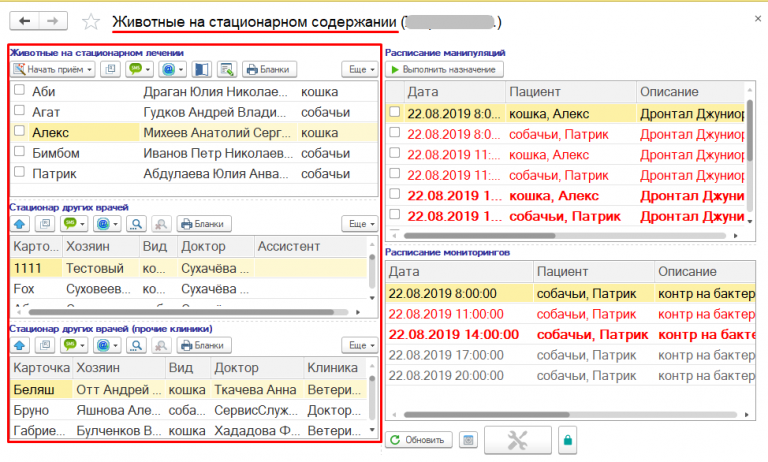
Task: Click Бланки in the top treatment toolbar
Action: click(269, 69)
